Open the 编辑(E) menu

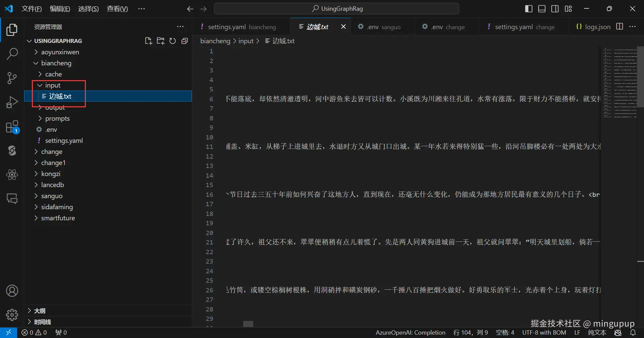tap(60, 9)
